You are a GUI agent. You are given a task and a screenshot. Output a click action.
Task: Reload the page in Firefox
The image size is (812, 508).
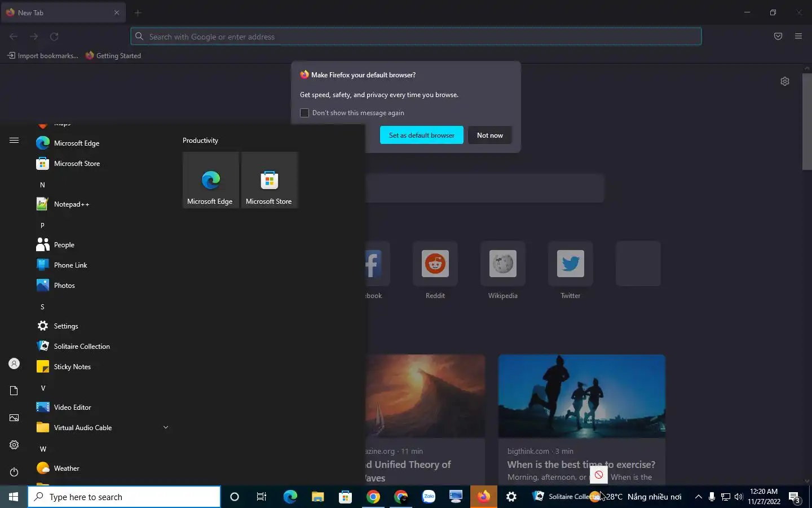coord(54,37)
